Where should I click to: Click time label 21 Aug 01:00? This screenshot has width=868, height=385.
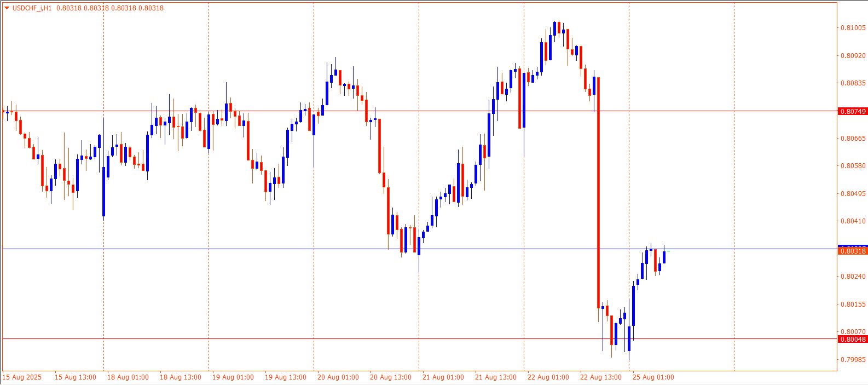coord(443,377)
